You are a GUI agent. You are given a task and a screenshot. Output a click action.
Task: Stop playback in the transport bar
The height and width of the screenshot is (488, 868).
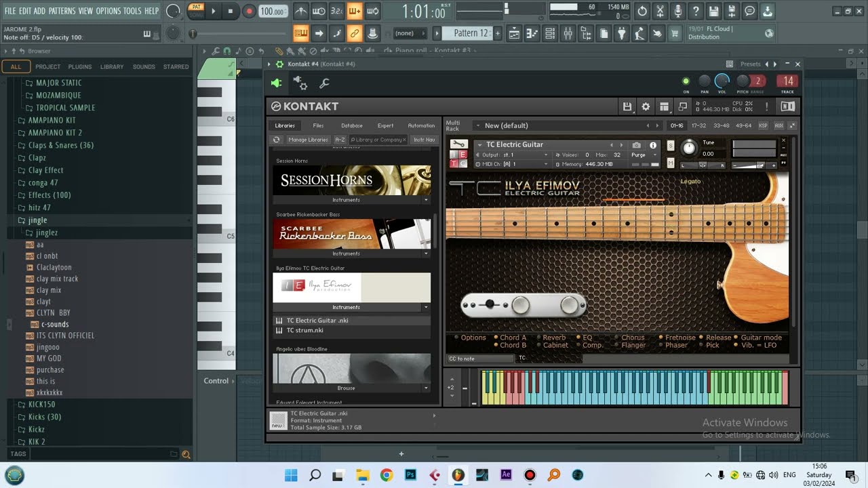[x=231, y=11]
